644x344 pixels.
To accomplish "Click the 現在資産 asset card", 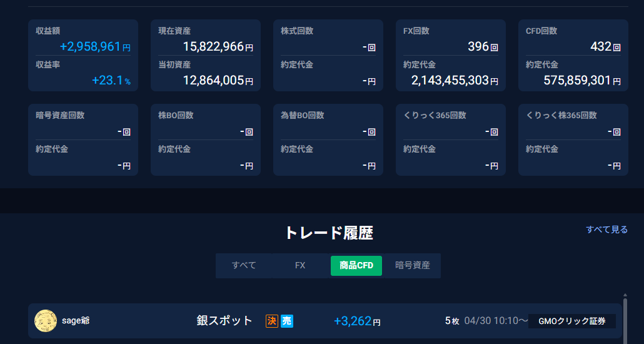I will coord(206,56).
